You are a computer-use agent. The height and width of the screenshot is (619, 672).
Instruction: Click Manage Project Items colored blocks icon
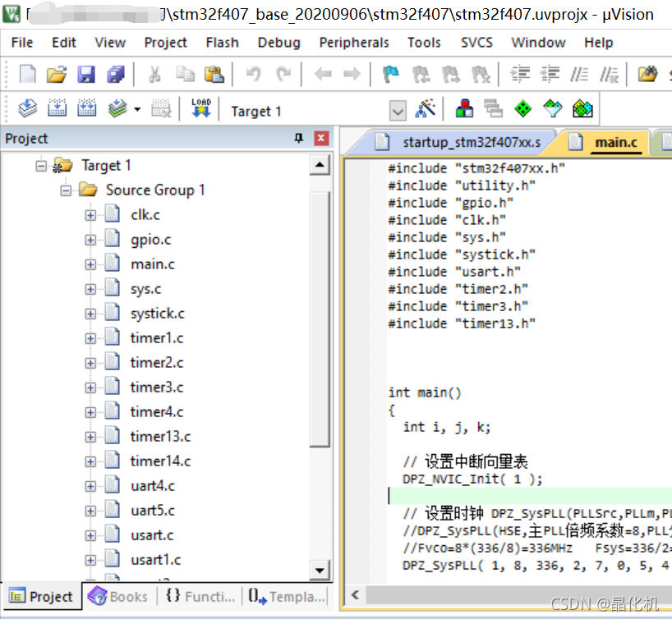(x=465, y=108)
